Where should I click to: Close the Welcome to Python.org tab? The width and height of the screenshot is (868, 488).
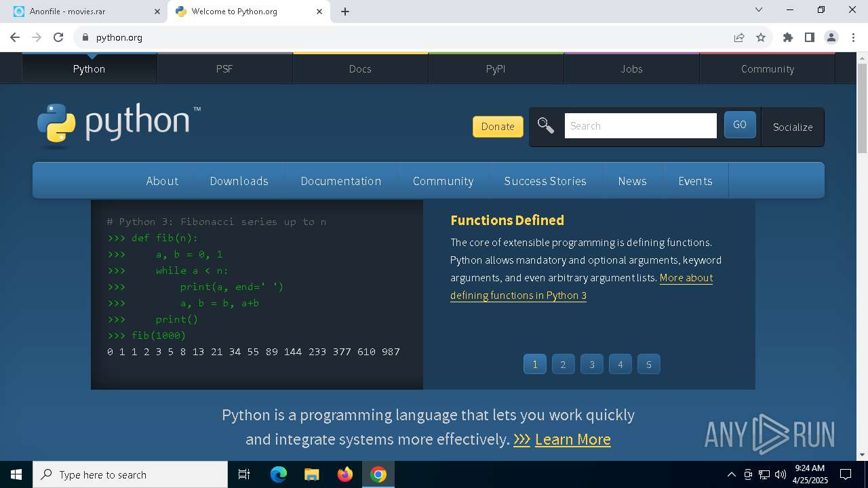click(x=319, y=12)
